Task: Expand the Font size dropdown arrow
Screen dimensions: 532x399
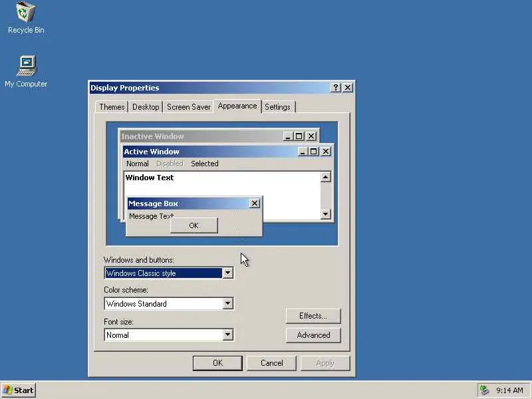Action: pyautogui.click(x=227, y=334)
